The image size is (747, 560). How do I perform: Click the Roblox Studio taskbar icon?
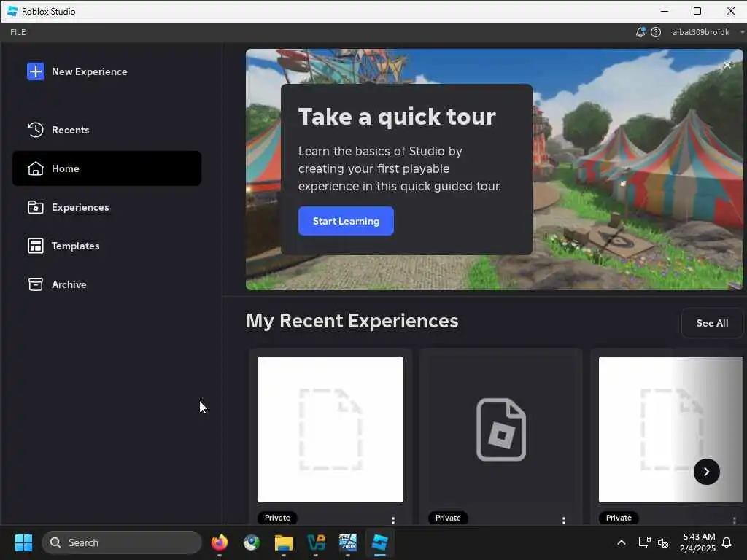tap(379, 542)
